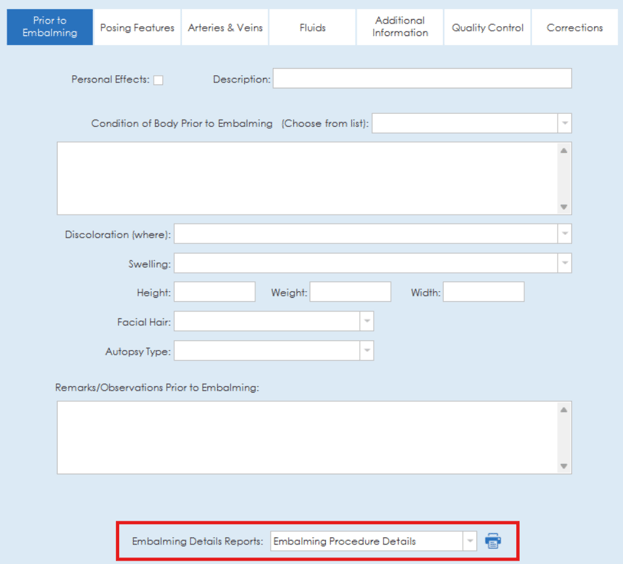Viewport: 623px width, 564px height.
Task: Click the Description text field
Action: click(422, 79)
